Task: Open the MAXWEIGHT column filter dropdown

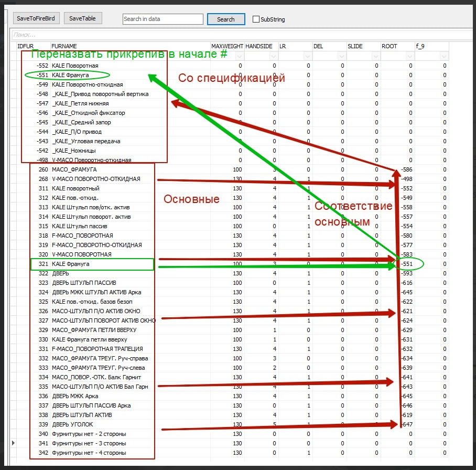Action: [x=240, y=56]
